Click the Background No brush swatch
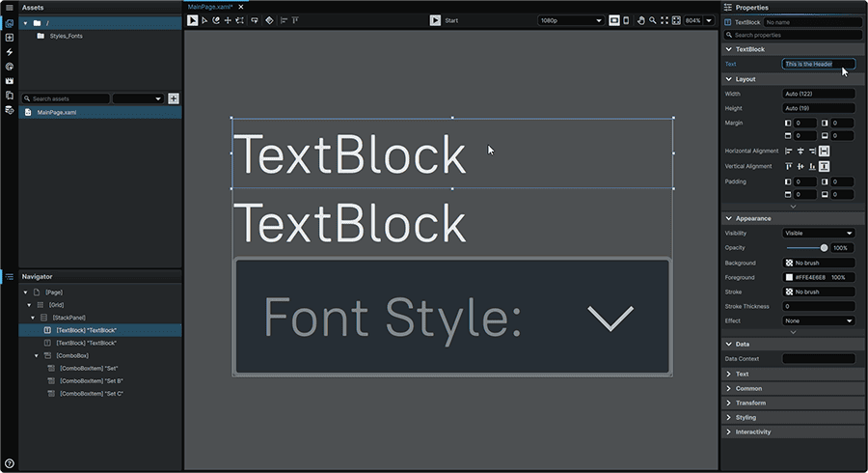 [x=789, y=264]
